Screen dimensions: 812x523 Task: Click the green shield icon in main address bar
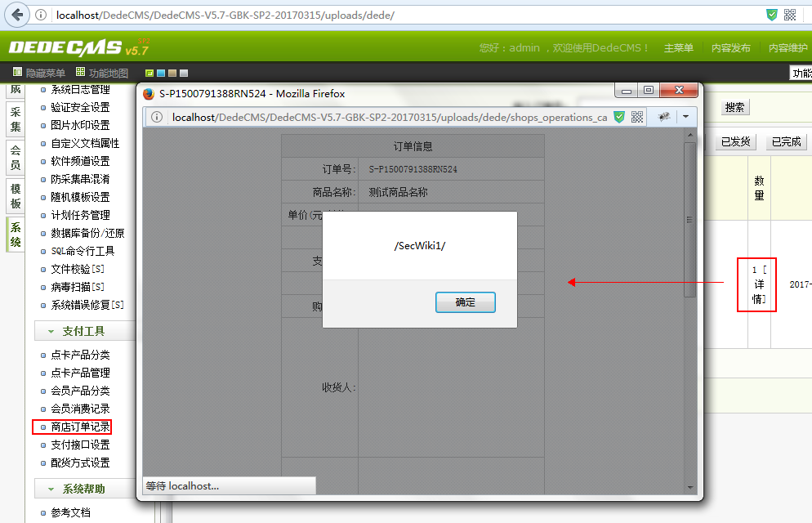click(x=772, y=15)
